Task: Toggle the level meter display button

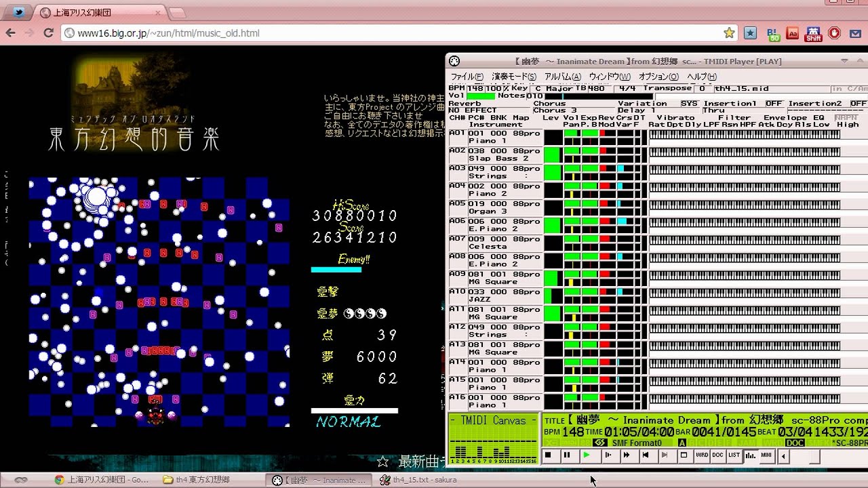Action: click(x=751, y=455)
